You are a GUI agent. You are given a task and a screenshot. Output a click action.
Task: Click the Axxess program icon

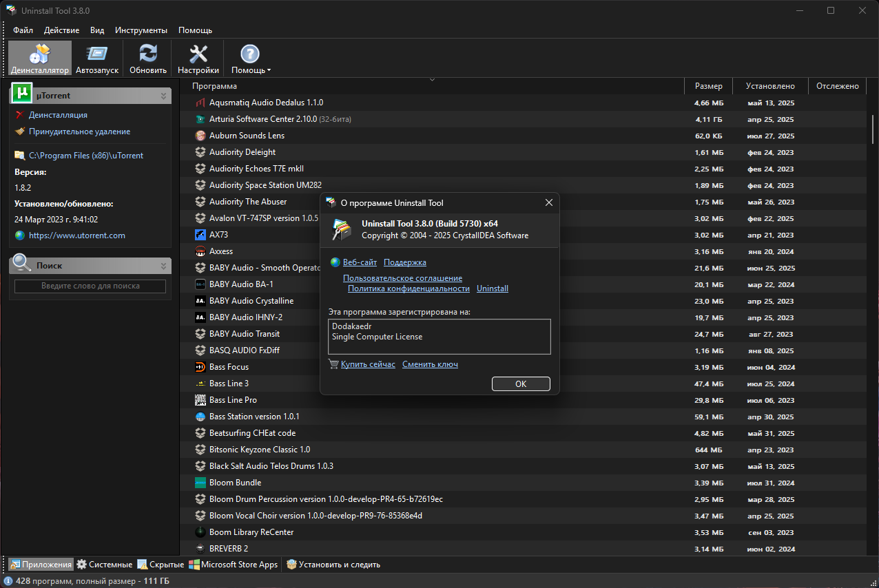click(x=200, y=251)
